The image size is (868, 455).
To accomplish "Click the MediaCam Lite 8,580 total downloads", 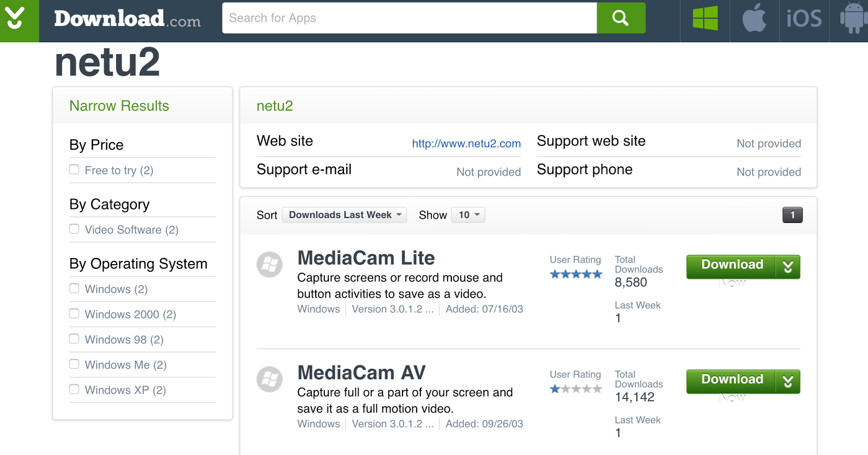I will pos(631,283).
